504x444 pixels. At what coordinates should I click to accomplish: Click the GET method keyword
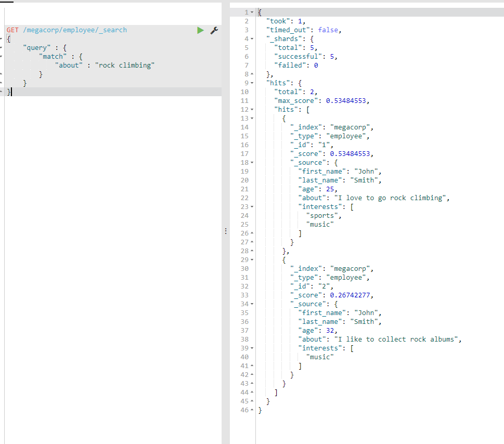pos(12,30)
